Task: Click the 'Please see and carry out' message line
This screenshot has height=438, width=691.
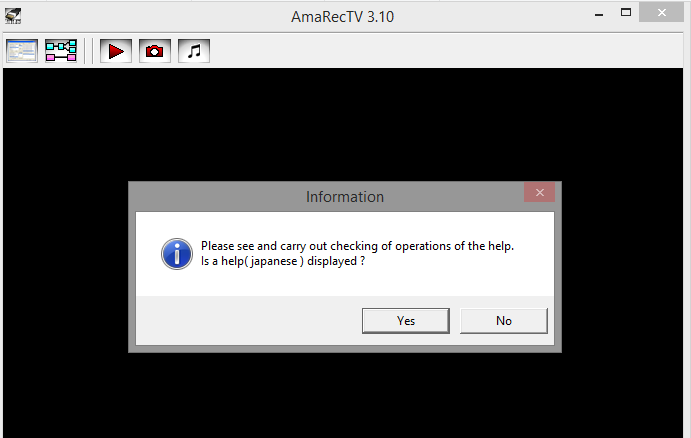Action: tap(357, 246)
